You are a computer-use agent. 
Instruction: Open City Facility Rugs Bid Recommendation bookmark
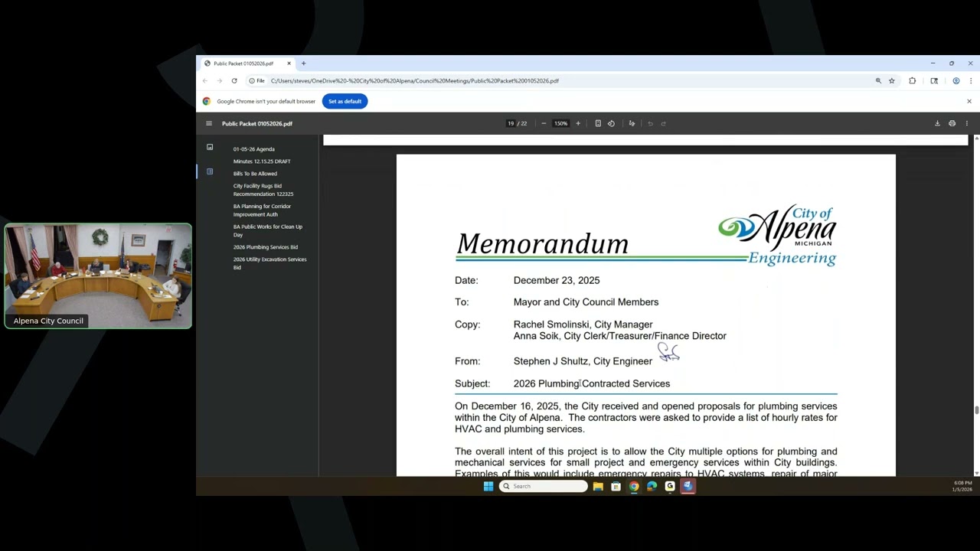coord(263,190)
